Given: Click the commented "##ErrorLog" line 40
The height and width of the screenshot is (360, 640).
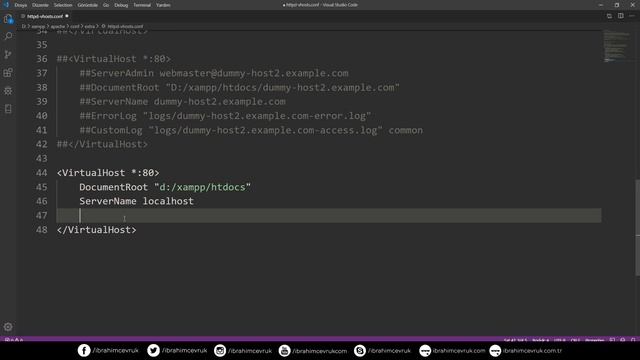Looking at the screenshot, I should [225, 116].
